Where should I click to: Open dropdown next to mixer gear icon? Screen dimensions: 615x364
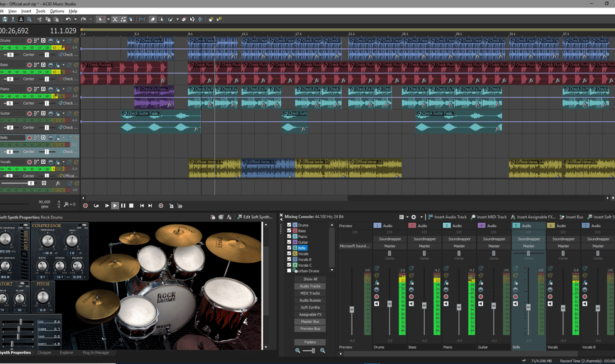(421, 217)
